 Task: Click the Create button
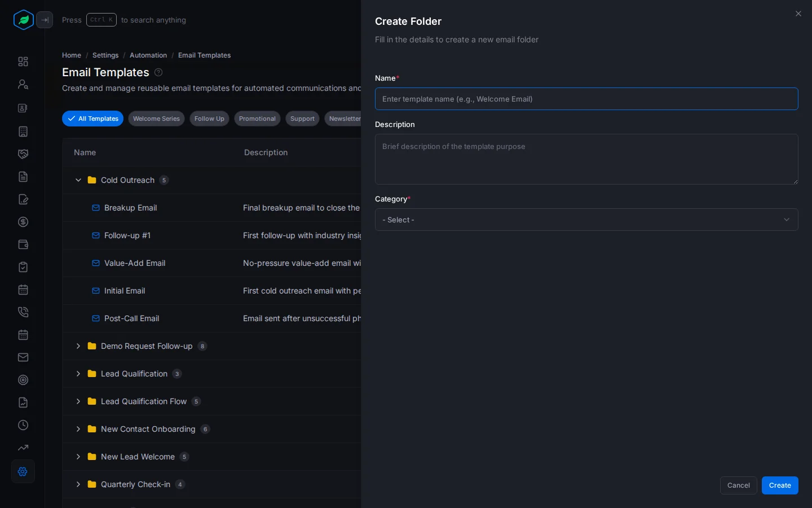coord(780,485)
